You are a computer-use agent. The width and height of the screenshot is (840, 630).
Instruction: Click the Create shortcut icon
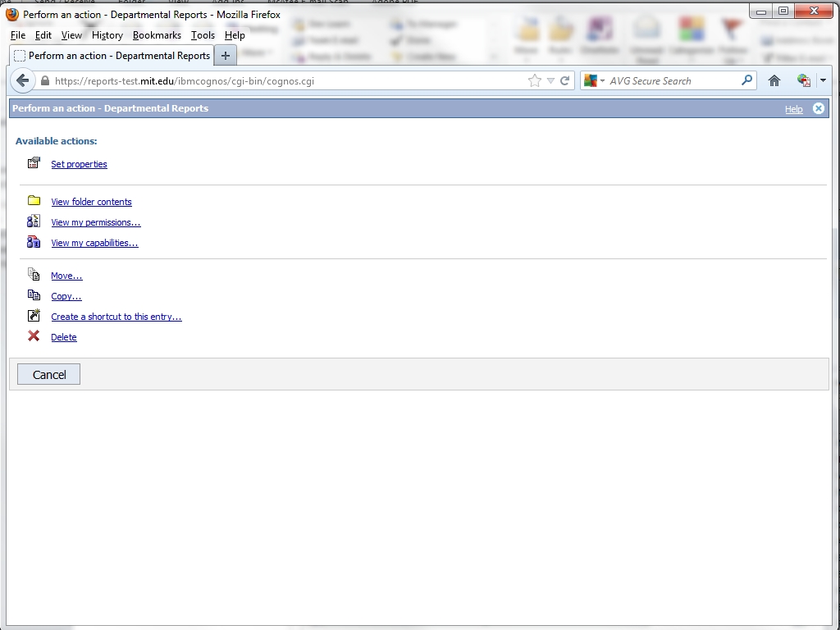click(34, 316)
